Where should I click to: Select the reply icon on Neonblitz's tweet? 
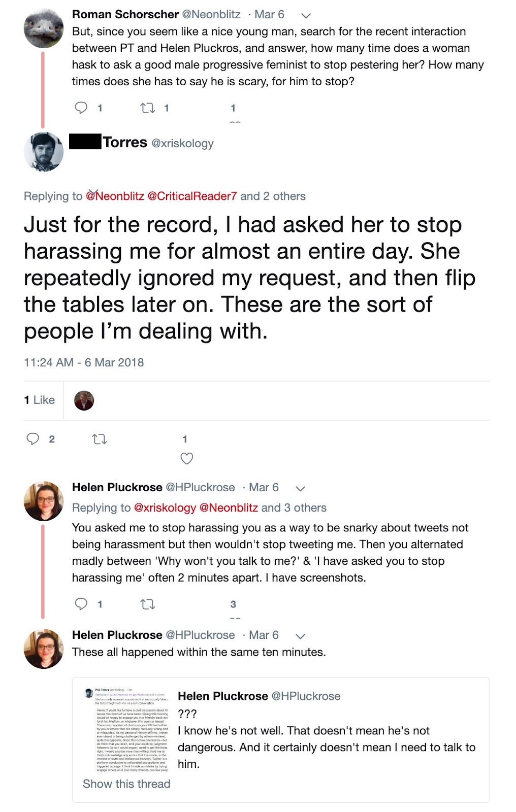coord(82,107)
